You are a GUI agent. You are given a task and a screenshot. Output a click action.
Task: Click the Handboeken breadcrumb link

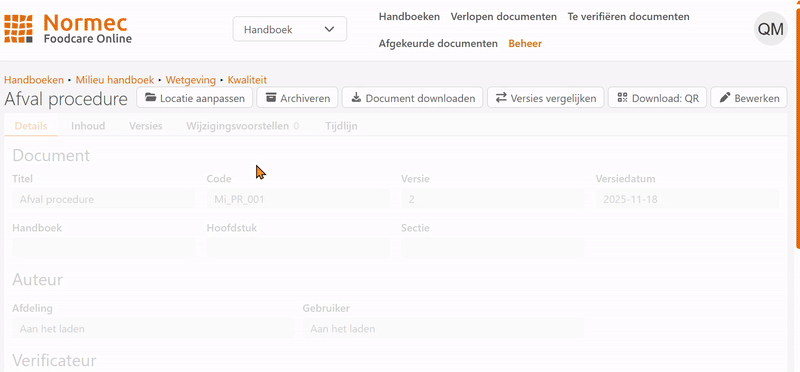click(34, 80)
